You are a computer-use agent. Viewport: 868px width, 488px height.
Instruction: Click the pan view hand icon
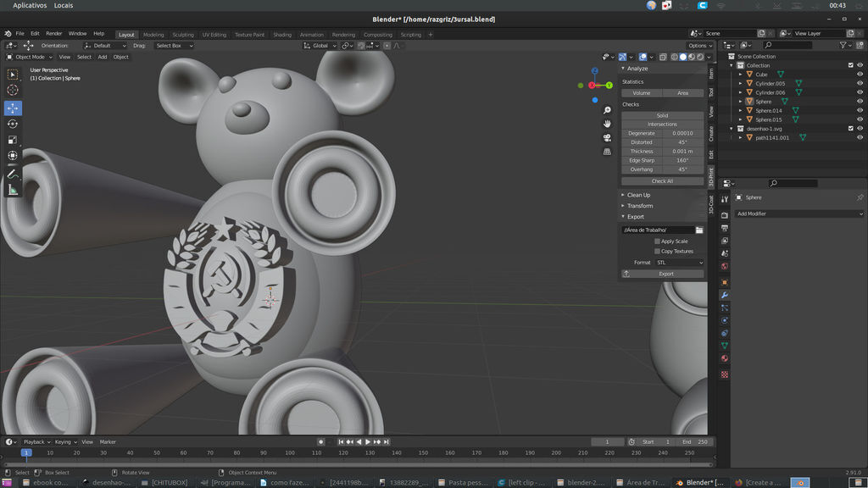tap(607, 124)
